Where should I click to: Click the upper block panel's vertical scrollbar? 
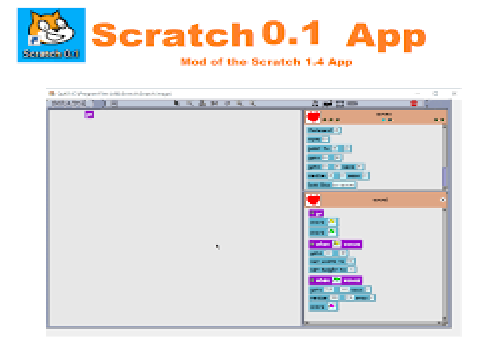(x=444, y=157)
